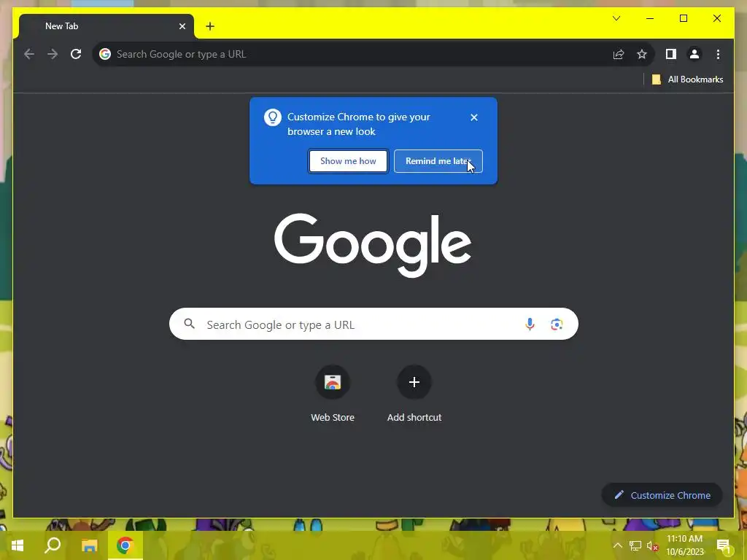Minimize the Chrome window

pos(650,18)
